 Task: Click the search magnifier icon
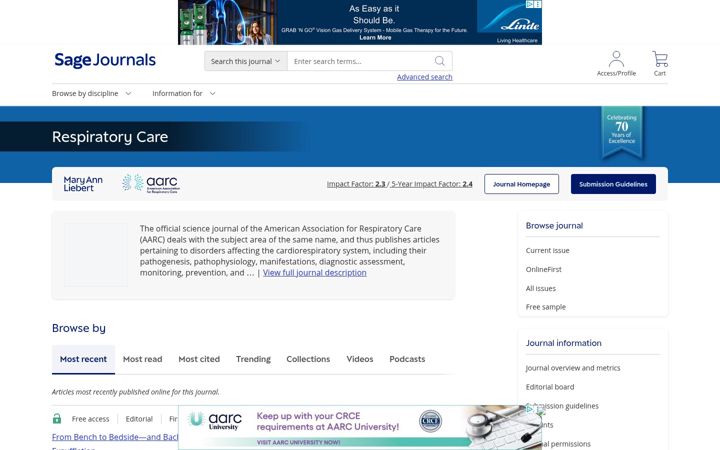click(x=439, y=61)
